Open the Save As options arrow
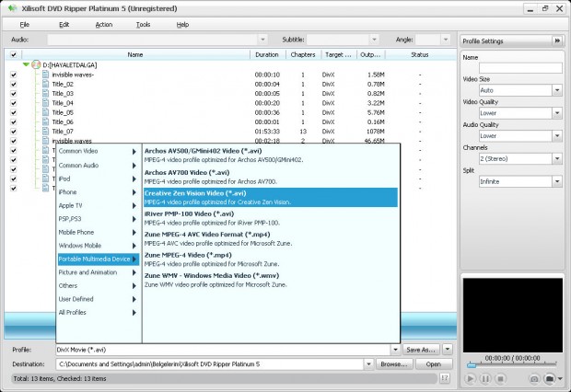Screen dimensions: 571x392 click(x=448, y=350)
